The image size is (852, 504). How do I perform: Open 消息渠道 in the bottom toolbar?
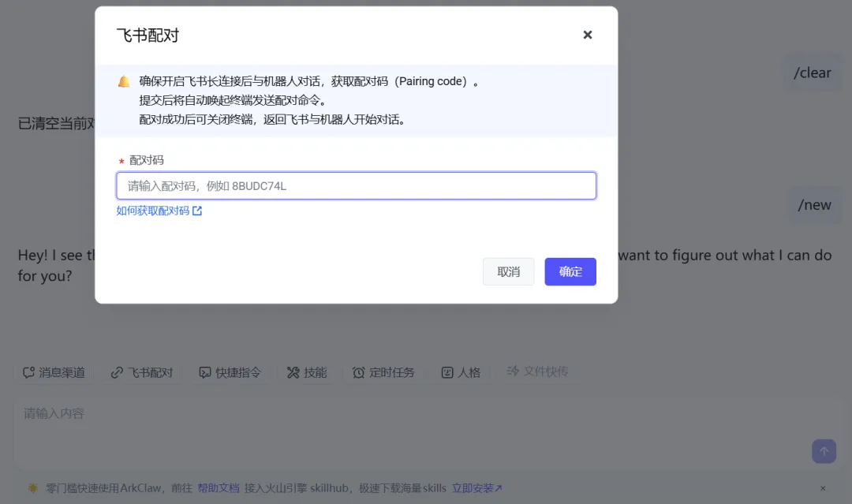tap(54, 372)
